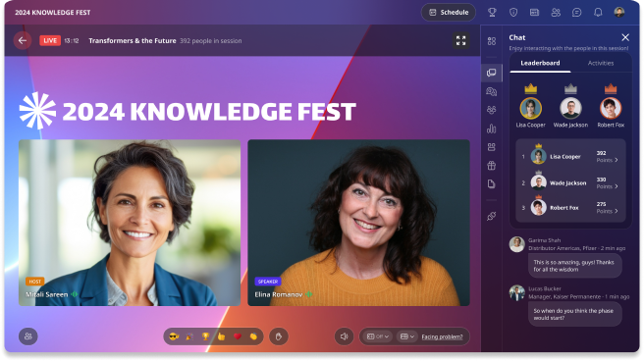This screenshot has width=644, height=361.
Task: Open the rooms icon in sidebar
Action: (x=492, y=147)
